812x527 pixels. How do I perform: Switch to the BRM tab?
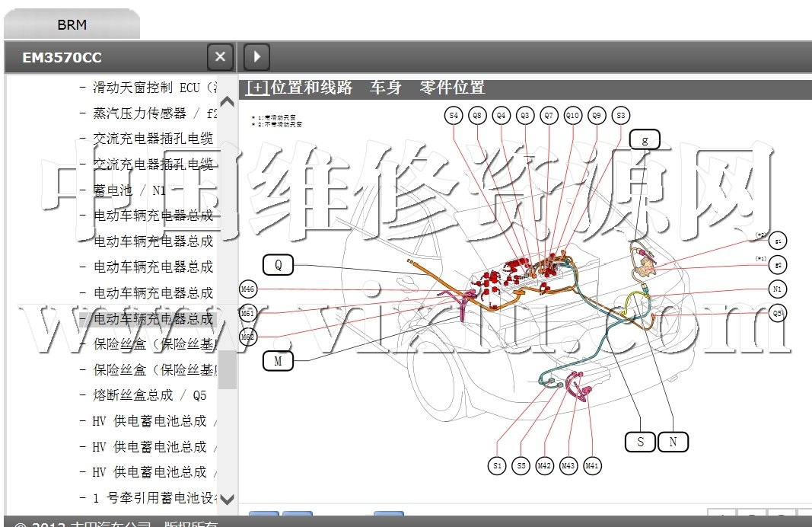click(72, 24)
